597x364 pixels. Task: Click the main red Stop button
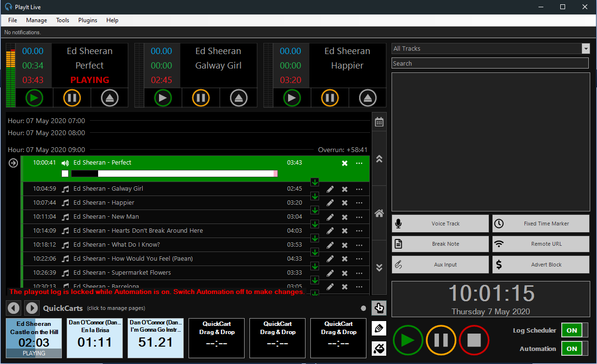click(474, 340)
